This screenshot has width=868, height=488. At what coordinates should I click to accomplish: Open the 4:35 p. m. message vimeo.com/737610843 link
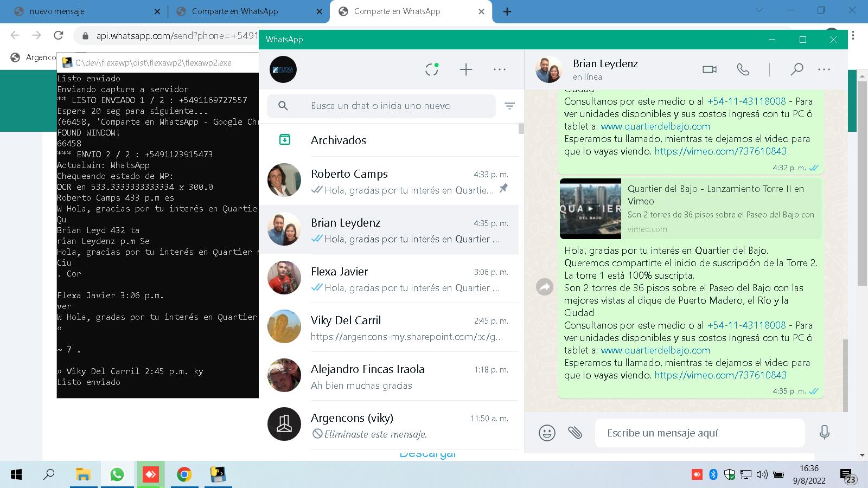[x=720, y=375]
